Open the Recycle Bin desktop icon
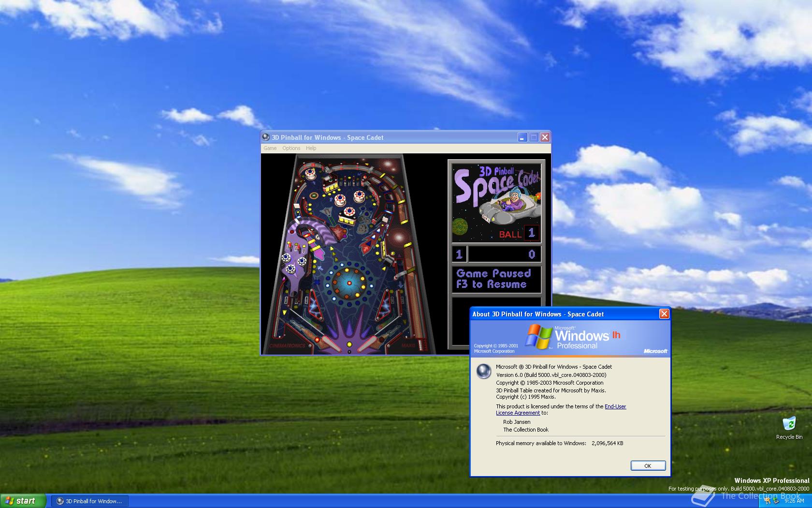This screenshot has width=812, height=508. pos(789,428)
